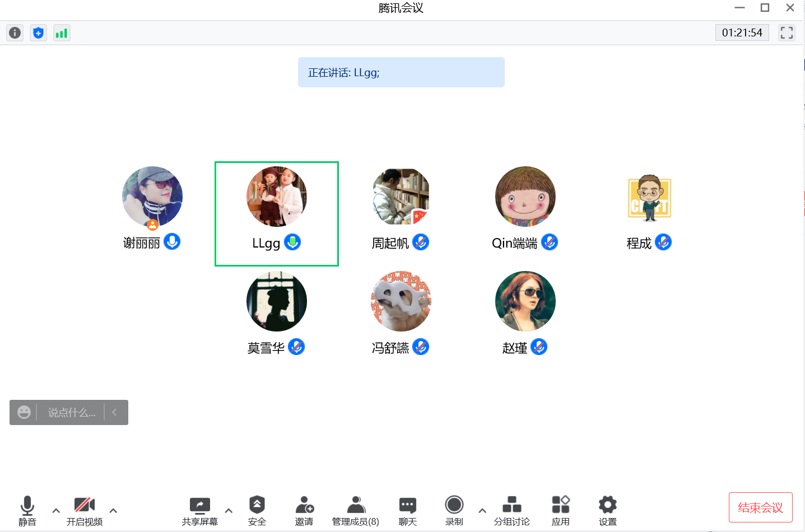Image resolution: width=805 pixels, height=532 pixels.
Task: Expand the video options arrow
Action: (113, 511)
